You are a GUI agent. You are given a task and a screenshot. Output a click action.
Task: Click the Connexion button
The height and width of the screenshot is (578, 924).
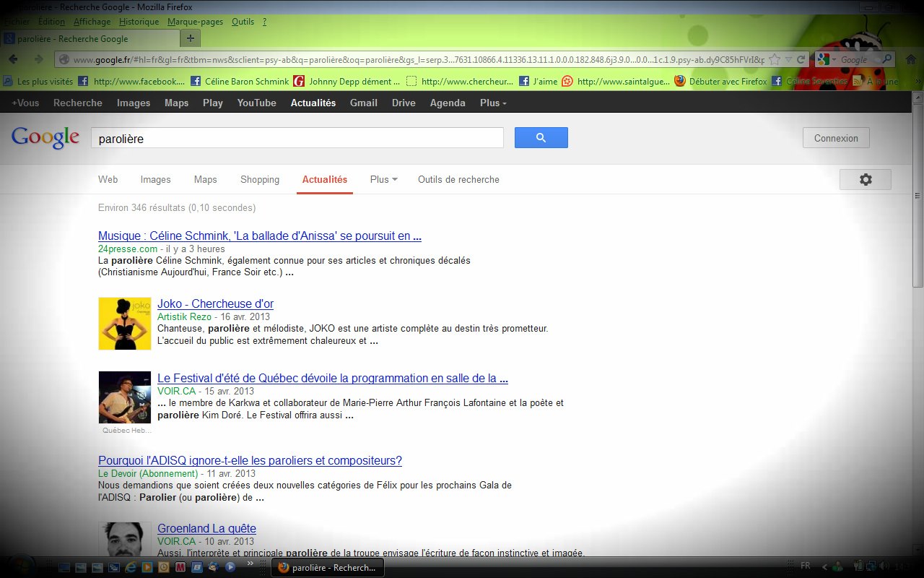(x=835, y=138)
